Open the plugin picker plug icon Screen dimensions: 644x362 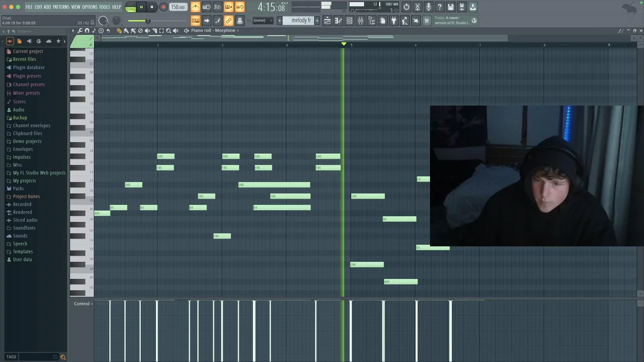coord(393,21)
